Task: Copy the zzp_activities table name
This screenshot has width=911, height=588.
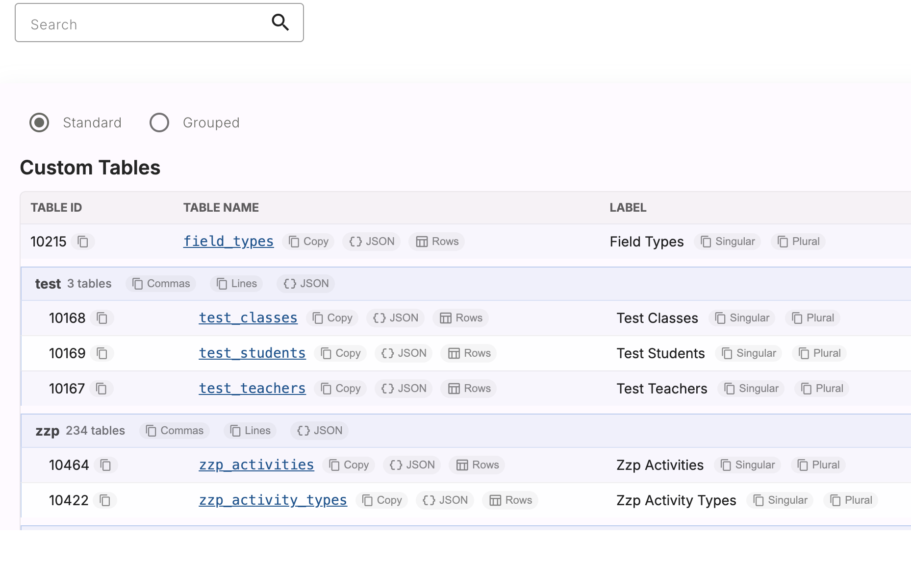Action: pyautogui.click(x=349, y=465)
